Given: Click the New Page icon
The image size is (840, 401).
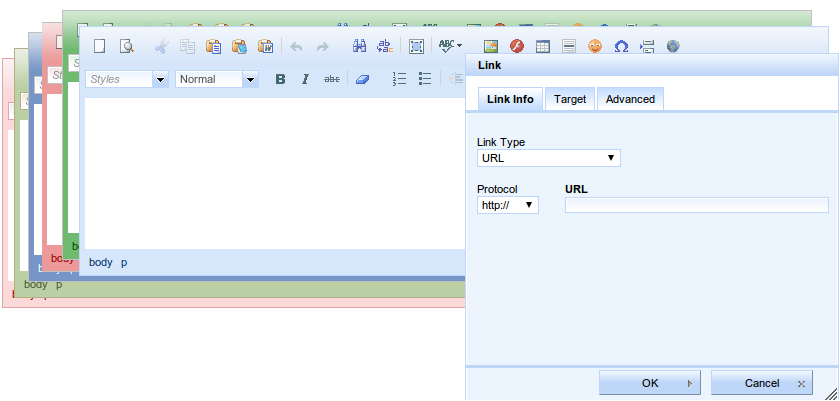Looking at the screenshot, I should [100, 46].
